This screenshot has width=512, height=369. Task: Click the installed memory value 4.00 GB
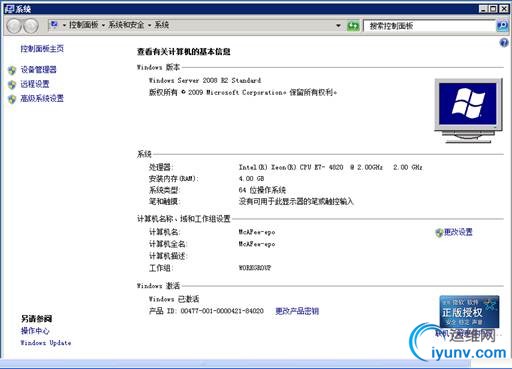point(251,179)
